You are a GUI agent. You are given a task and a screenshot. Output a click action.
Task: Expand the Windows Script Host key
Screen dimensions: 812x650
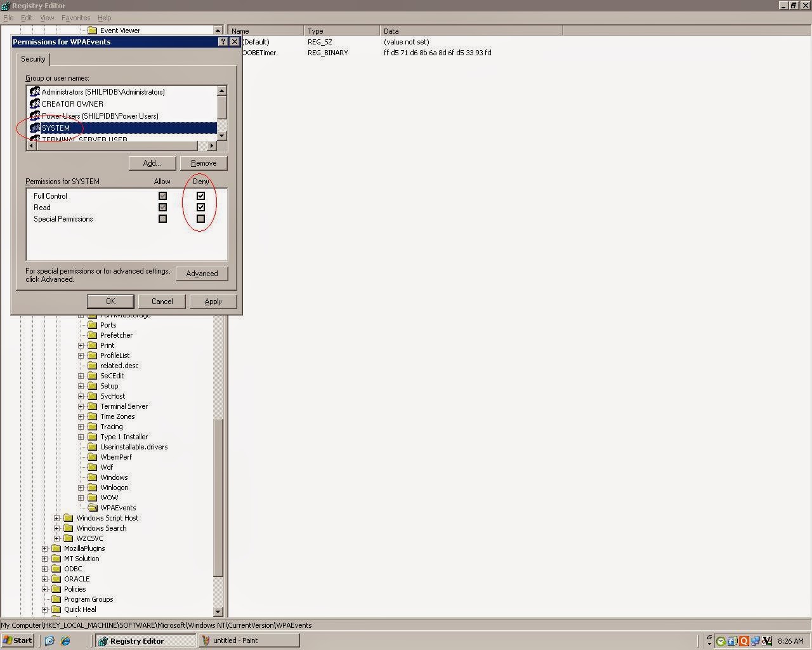pyautogui.click(x=56, y=518)
